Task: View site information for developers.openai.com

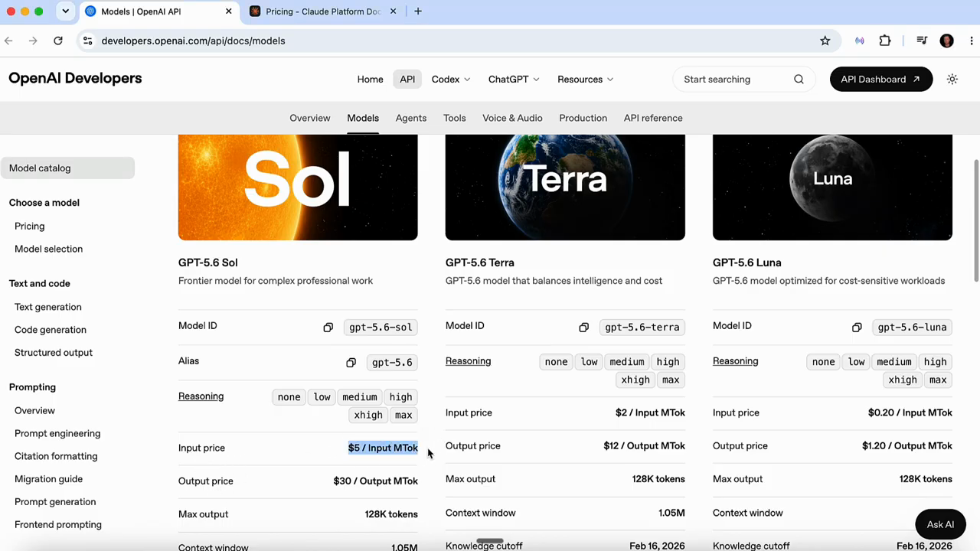Action: pyautogui.click(x=87, y=41)
